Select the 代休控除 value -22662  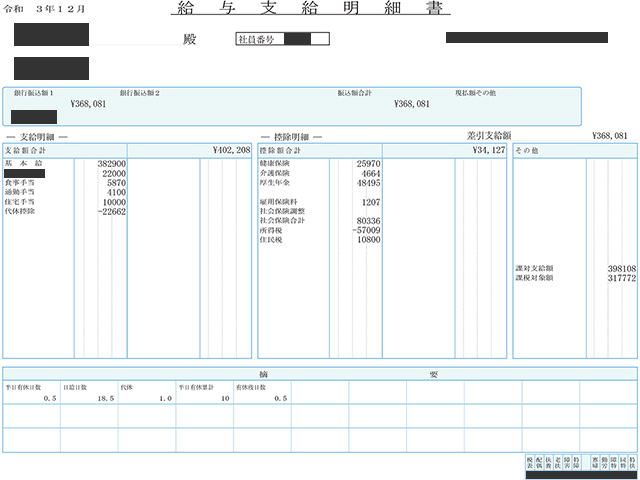110,212
